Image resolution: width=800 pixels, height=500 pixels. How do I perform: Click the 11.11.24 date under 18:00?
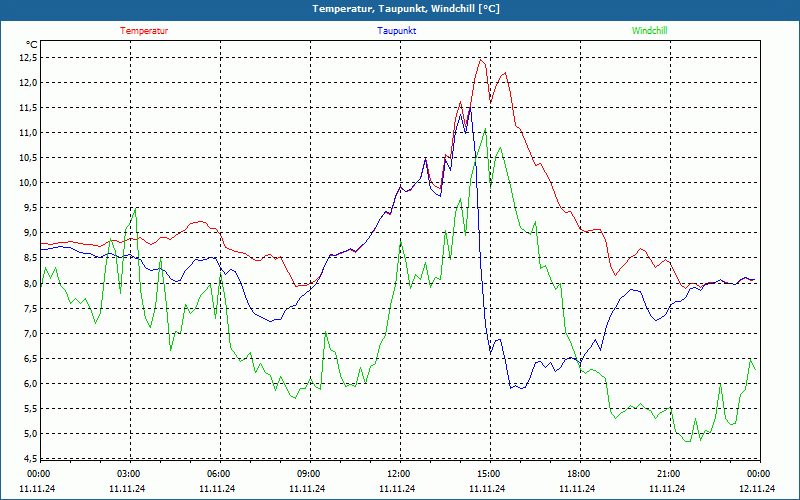pos(577,488)
